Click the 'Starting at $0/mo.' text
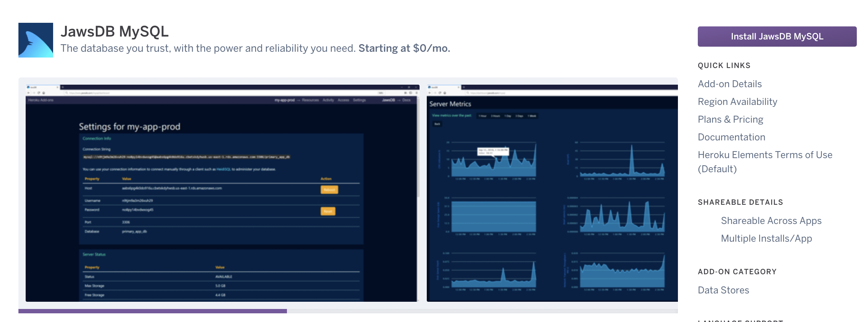The width and height of the screenshot is (868, 322). click(404, 48)
